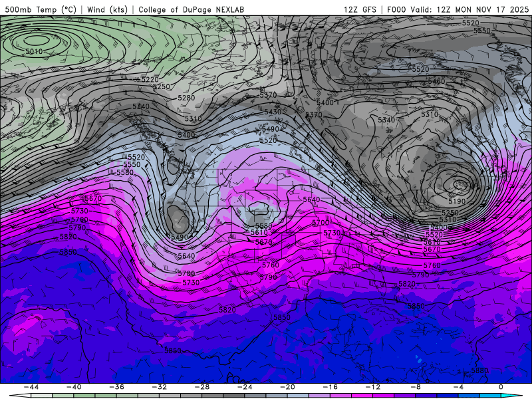Select the '12Z GFS' model run label
The image size is (532, 399).
coord(360,9)
